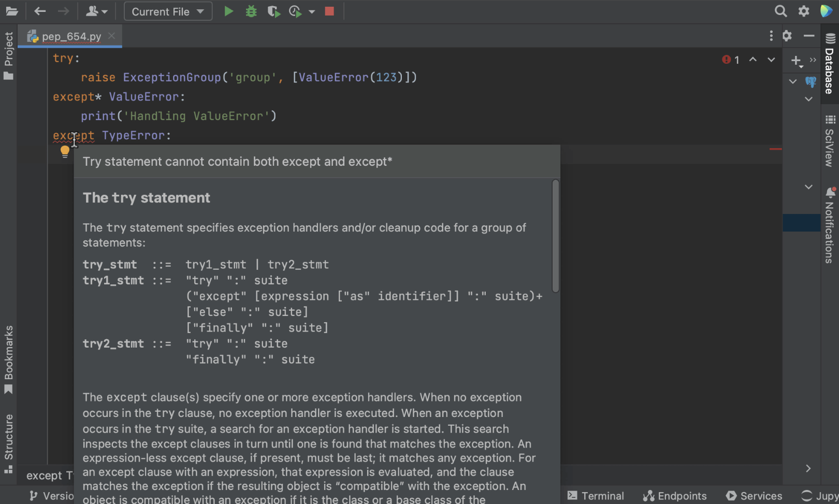
Task: Stop the running process with the red square
Action: [329, 11]
